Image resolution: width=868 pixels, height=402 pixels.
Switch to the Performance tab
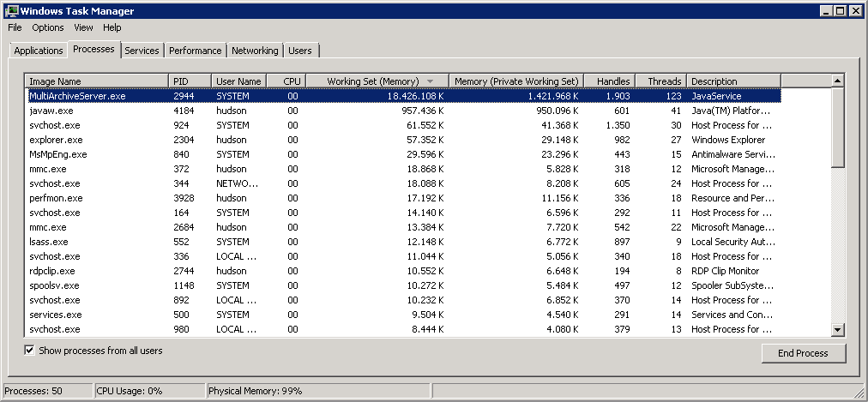coord(195,51)
